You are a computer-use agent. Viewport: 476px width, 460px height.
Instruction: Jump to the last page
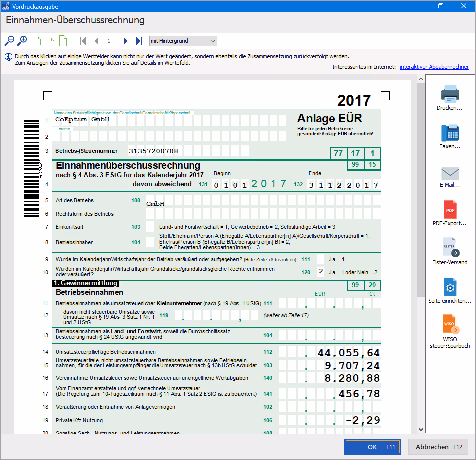(x=139, y=41)
